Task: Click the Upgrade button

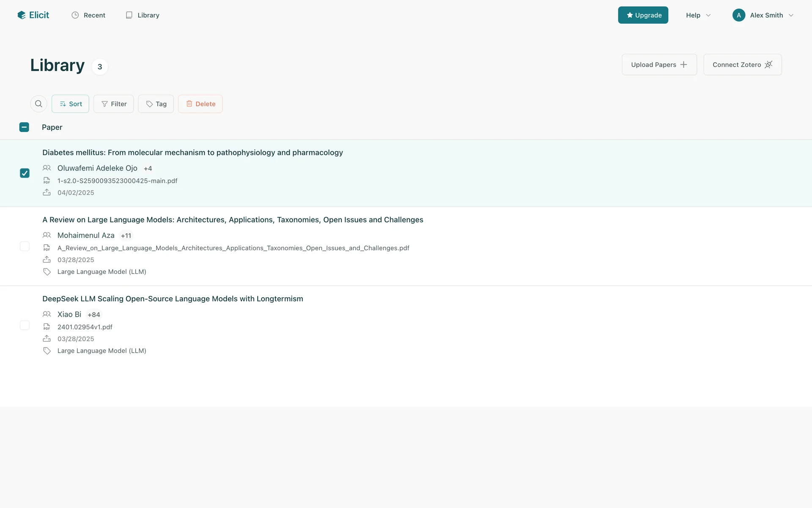Action: click(x=643, y=15)
